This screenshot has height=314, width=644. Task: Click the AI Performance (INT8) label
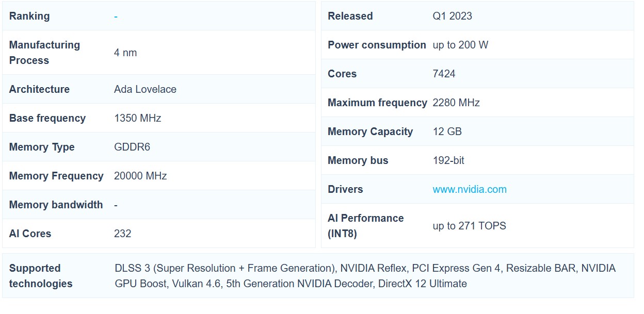click(x=365, y=226)
